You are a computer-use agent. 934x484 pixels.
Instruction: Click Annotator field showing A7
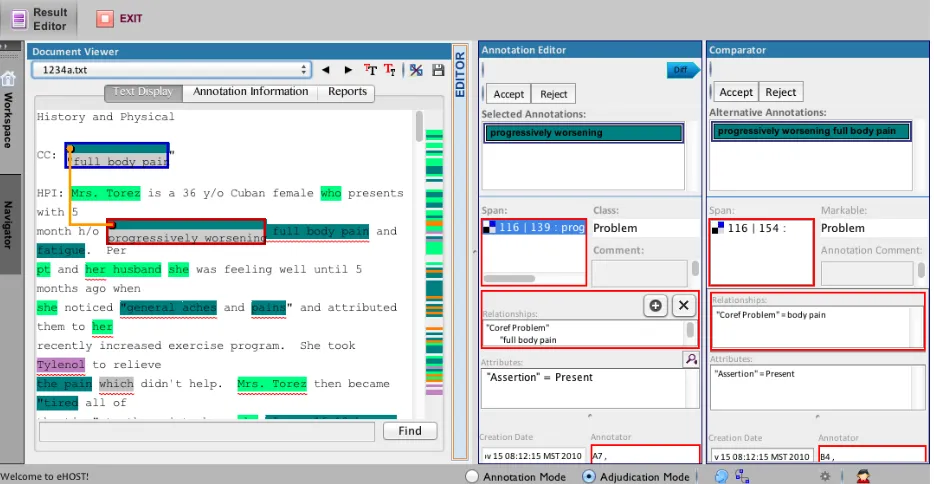pyautogui.click(x=644, y=455)
